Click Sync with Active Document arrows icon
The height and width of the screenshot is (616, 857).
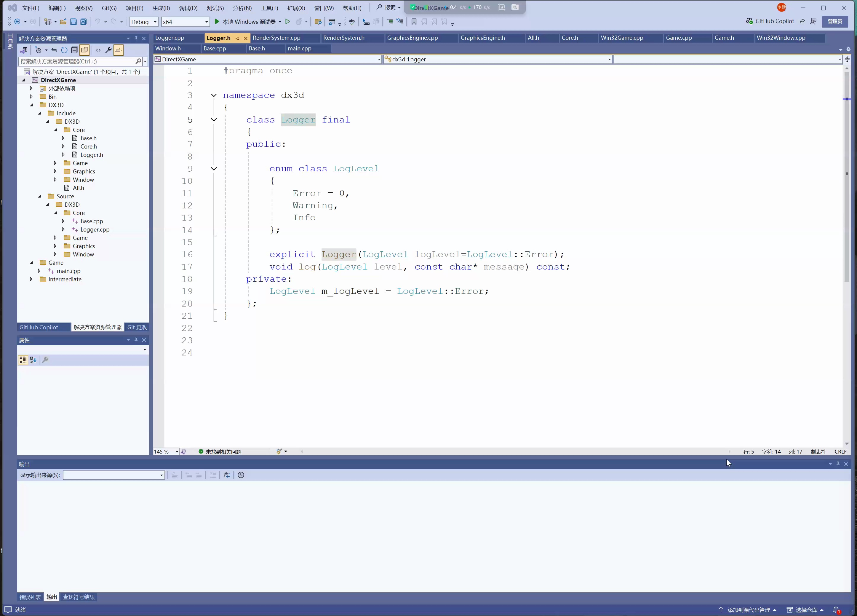pos(54,50)
